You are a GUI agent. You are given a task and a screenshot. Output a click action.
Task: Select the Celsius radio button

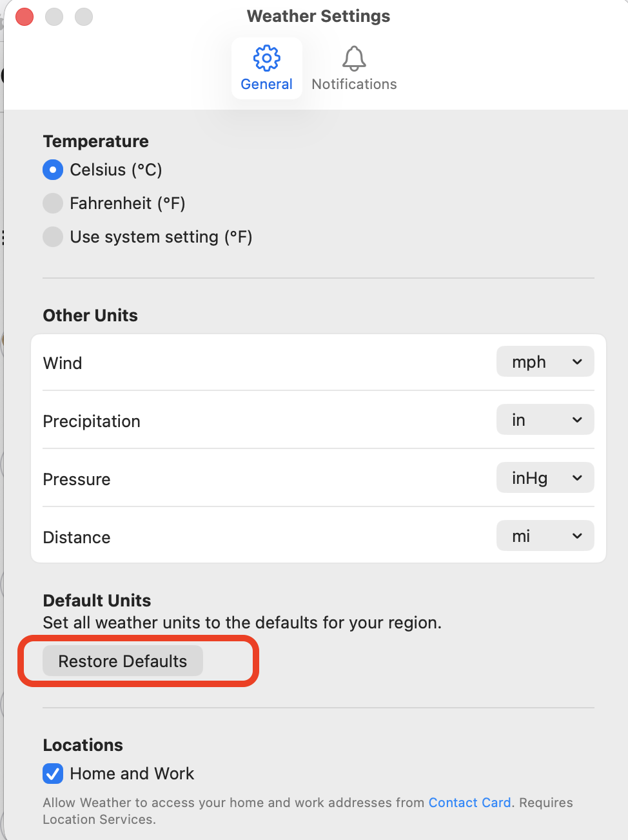pyautogui.click(x=53, y=170)
